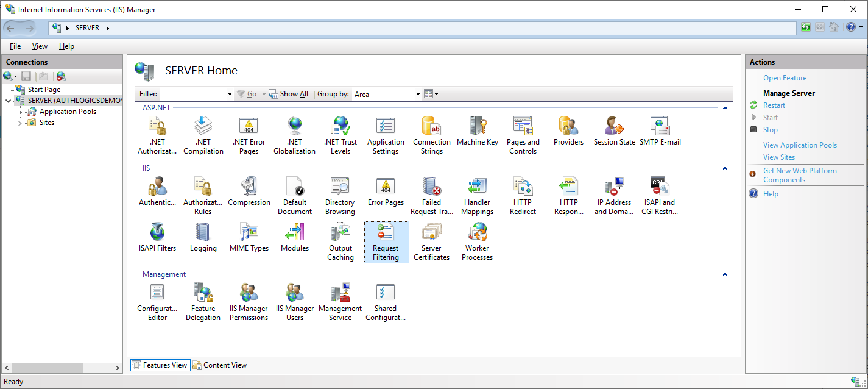Open HTTP Response Headers icon

click(x=568, y=196)
